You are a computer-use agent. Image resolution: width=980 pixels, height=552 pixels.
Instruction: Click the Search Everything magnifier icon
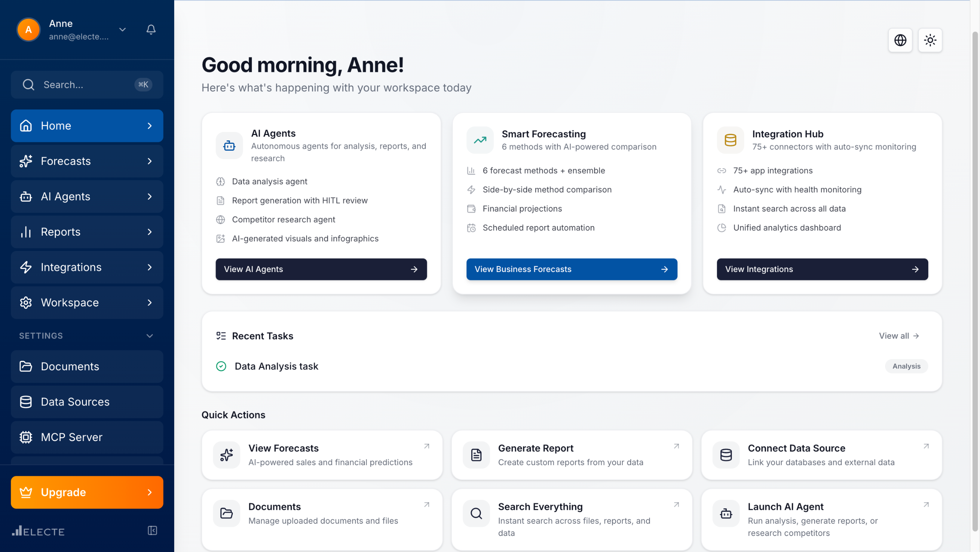point(476,513)
